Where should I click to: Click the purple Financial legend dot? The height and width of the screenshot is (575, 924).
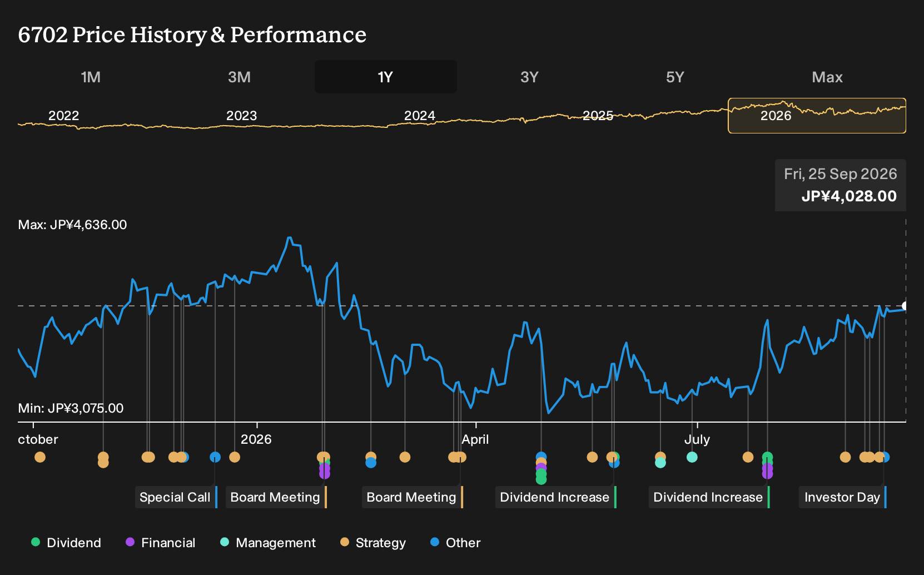click(130, 542)
